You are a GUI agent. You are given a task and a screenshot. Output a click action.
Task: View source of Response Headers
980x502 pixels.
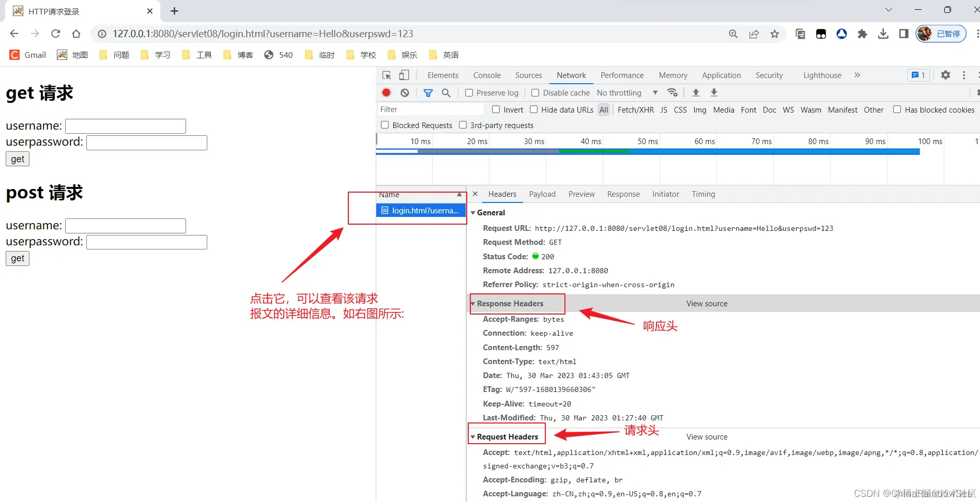pos(707,304)
